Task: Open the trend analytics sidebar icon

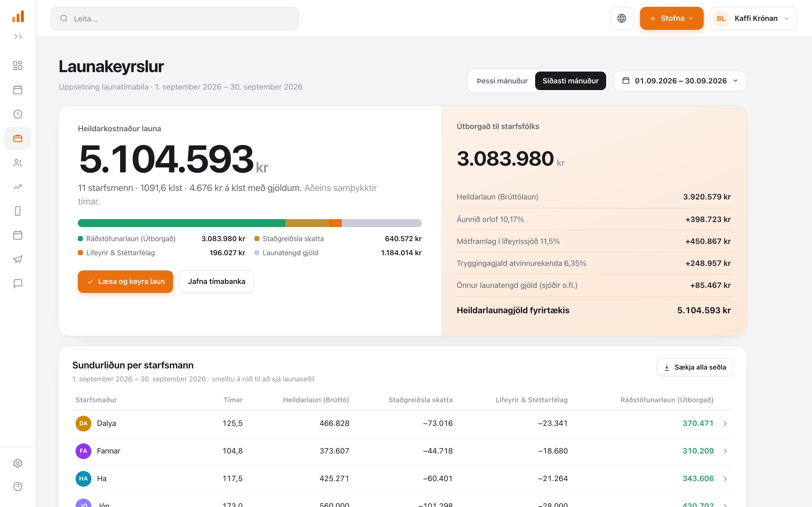Action: coord(18,187)
